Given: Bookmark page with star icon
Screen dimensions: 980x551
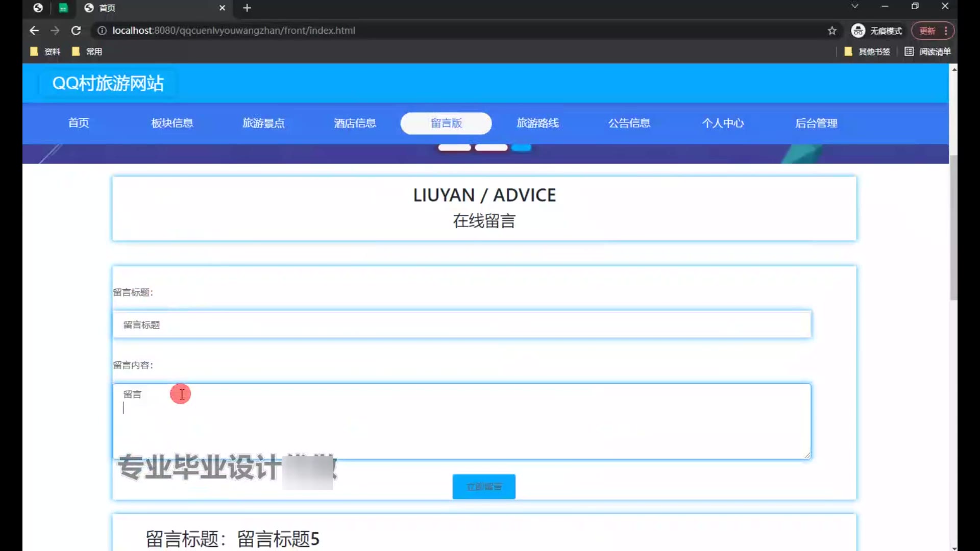Looking at the screenshot, I should tap(832, 31).
